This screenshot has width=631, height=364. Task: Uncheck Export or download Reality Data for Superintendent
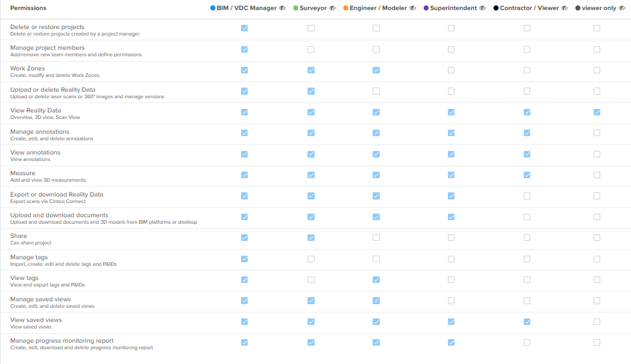click(x=451, y=196)
